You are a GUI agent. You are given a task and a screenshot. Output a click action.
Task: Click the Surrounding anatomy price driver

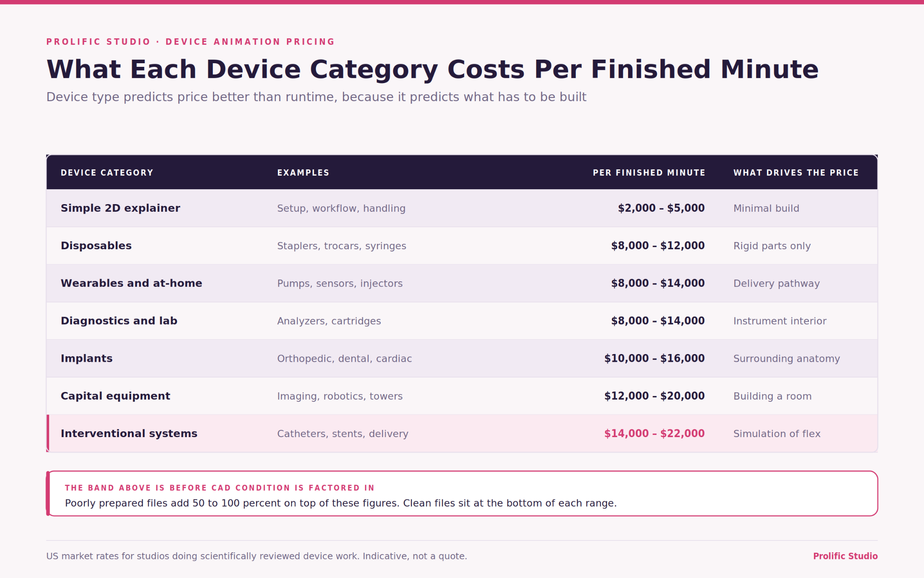[786, 359]
